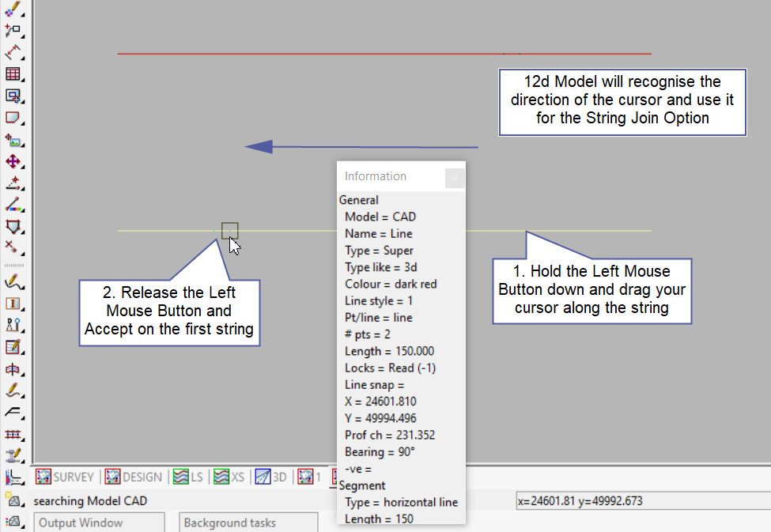The width and height of the screenshot is (771, 532).
Task: Click the add window view tool icon
Action: (13, 96)
